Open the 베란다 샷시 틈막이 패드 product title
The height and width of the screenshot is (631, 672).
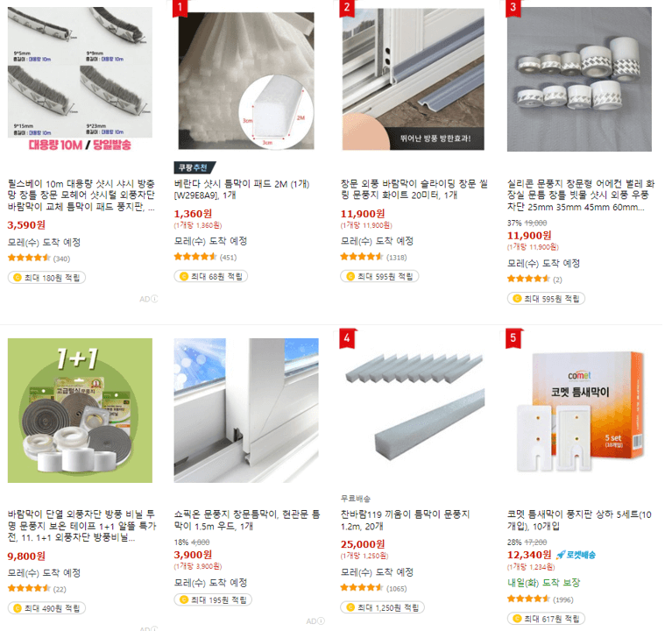(x=242, y=189)
